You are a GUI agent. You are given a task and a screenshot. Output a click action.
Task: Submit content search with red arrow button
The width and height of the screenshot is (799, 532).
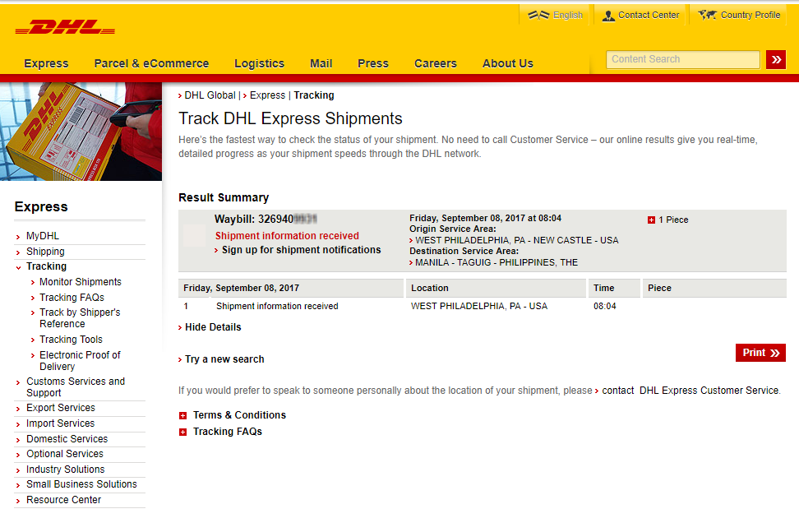[775, 60]
